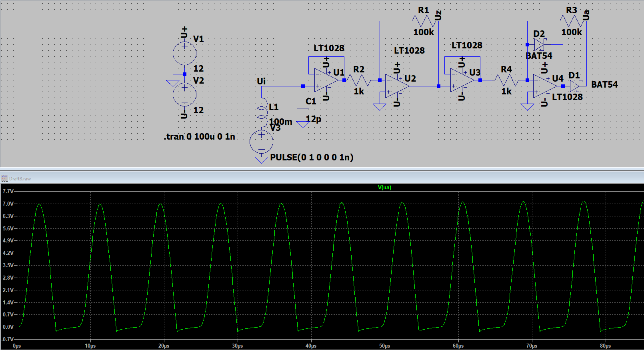Viewport: 644px width, 350px height.
Task: Click the -0.7V vertical axis label
Action: click(x=8, y=340)
